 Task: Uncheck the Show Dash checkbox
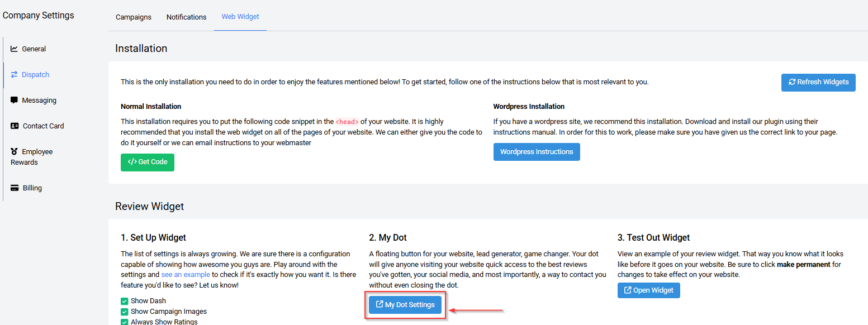tap(125, 301)
